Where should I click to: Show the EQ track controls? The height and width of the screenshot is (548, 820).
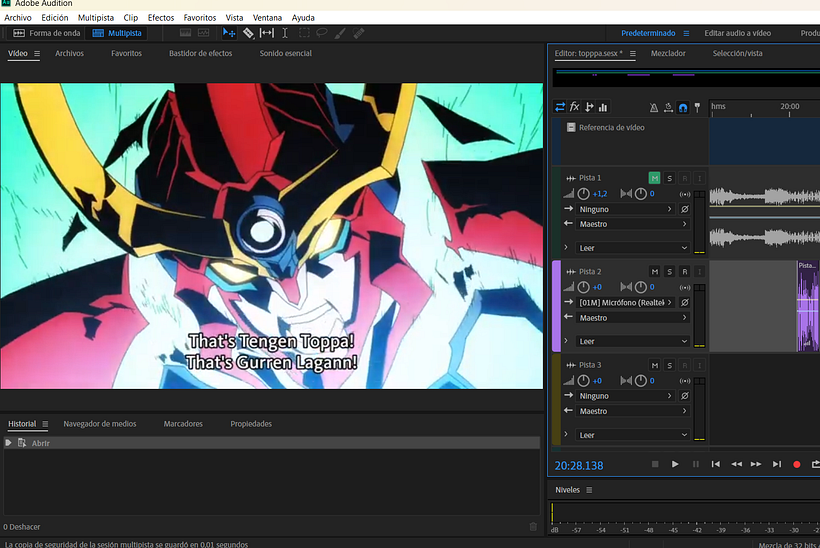click(x=603, y=107)
